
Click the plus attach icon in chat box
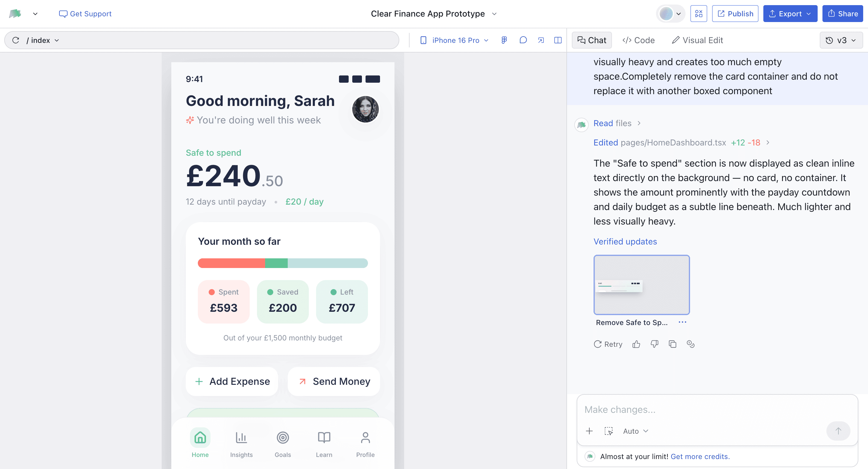click(x=589, y=431)
